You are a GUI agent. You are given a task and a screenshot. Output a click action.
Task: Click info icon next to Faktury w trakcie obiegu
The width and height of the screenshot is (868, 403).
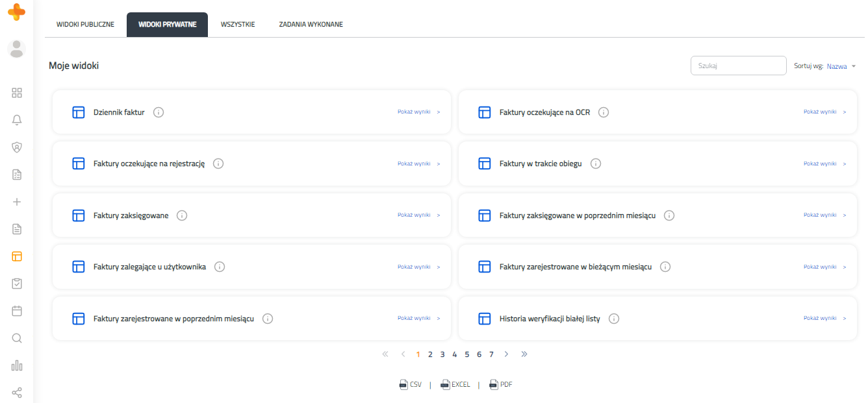coord(596,164)
